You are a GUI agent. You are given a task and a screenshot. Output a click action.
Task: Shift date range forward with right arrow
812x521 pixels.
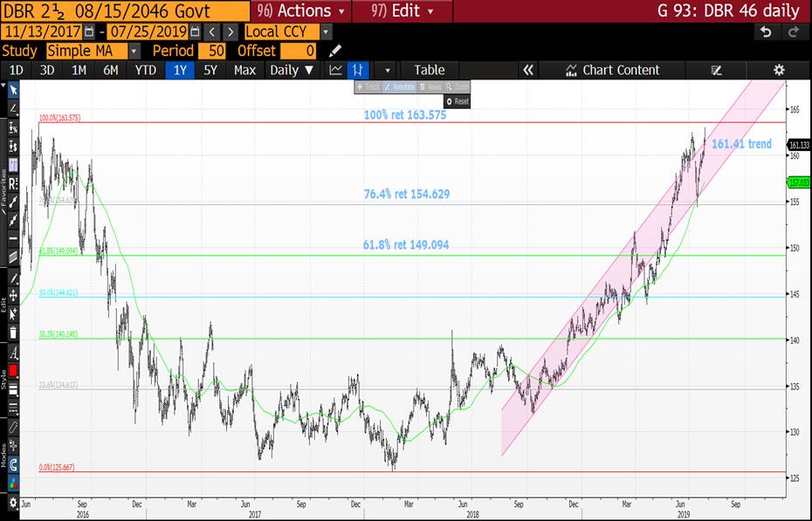point(231,32)
